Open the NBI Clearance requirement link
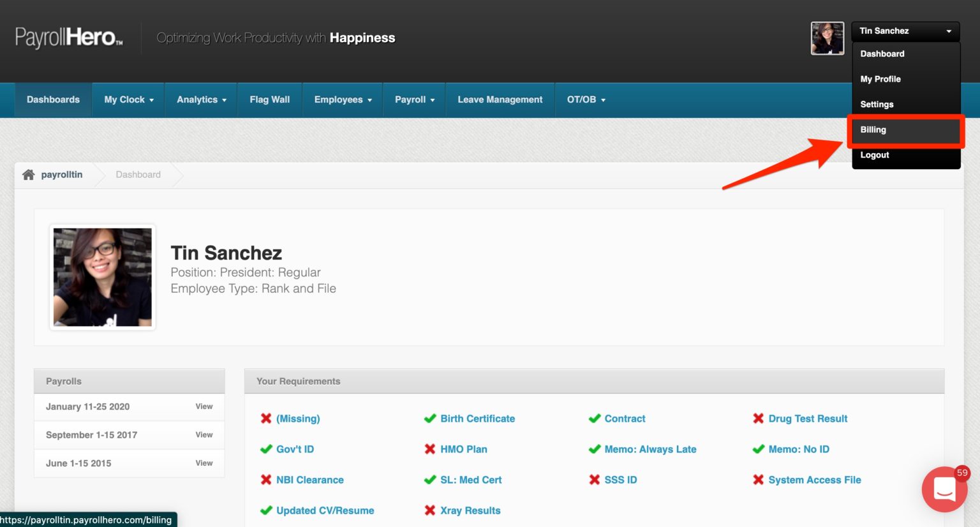This screenshot has height=527, width=980. (309, 480)
